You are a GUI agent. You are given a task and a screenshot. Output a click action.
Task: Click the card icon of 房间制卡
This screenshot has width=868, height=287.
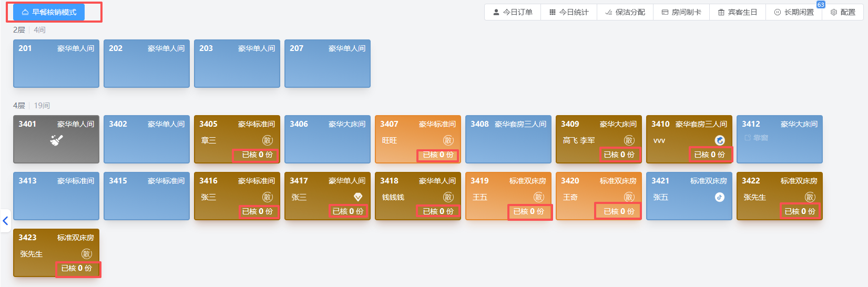point(665,12)
